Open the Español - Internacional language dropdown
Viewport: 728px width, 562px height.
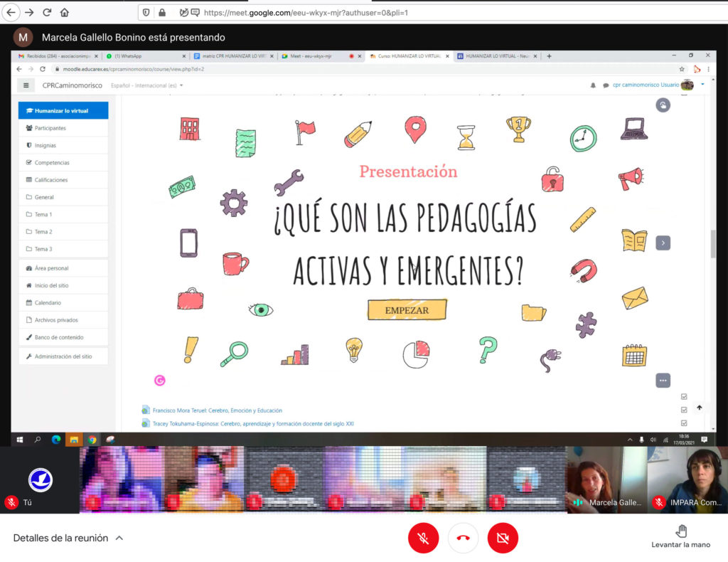click(x=147, y=85)
